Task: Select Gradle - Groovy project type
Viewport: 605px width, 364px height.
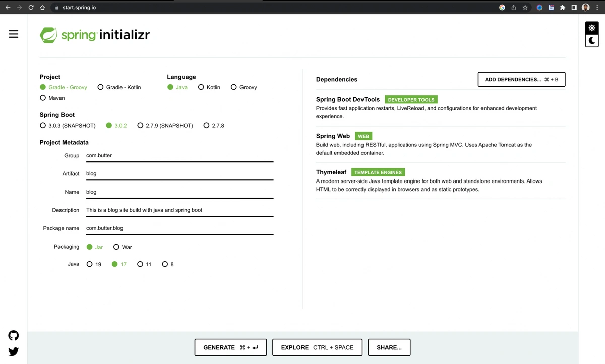Action: tap(64, 87)
